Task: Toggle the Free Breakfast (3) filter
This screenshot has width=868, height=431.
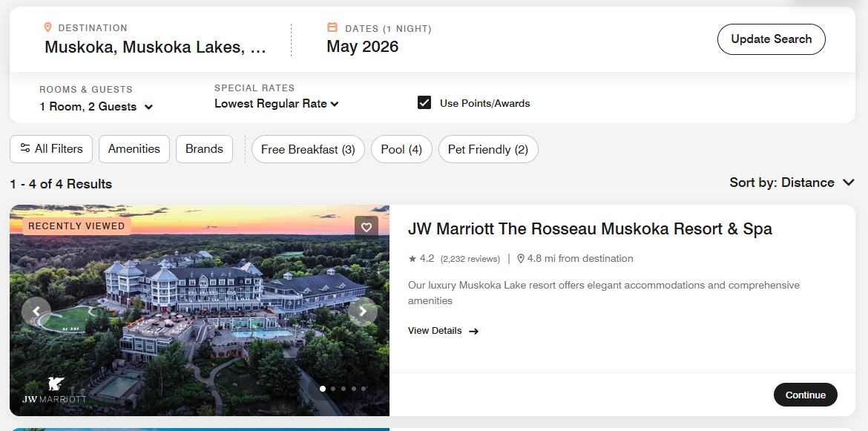Action: coord(308,149)
